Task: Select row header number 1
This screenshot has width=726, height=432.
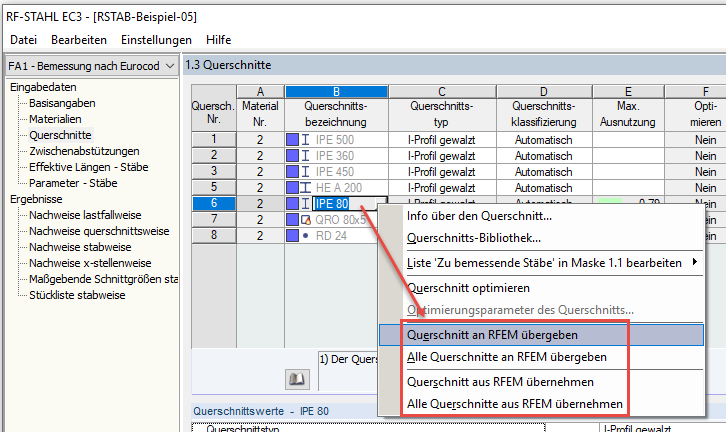Action: coord(213,139)
